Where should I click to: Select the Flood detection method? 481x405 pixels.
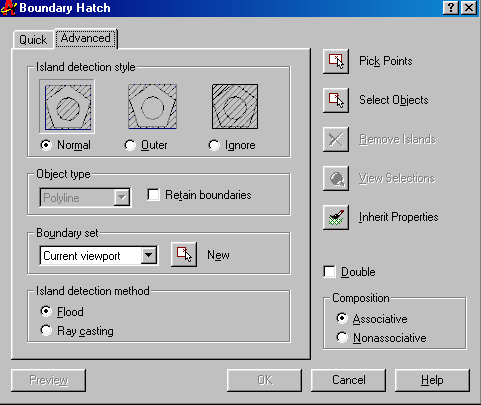46,311
